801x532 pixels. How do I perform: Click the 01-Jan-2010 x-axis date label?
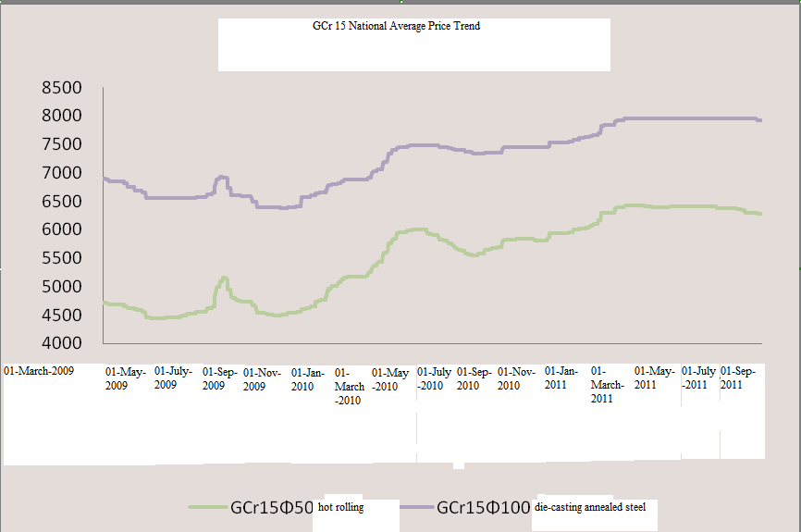coord(307,379)
